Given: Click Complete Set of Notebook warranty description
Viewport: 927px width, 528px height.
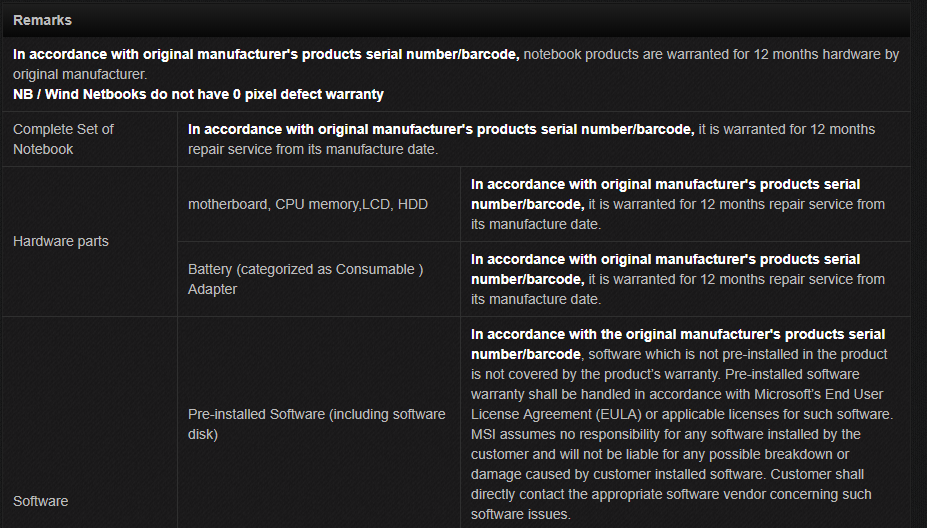Looking at the screenshot, I should pyautogui.click(x=531, y=139).
